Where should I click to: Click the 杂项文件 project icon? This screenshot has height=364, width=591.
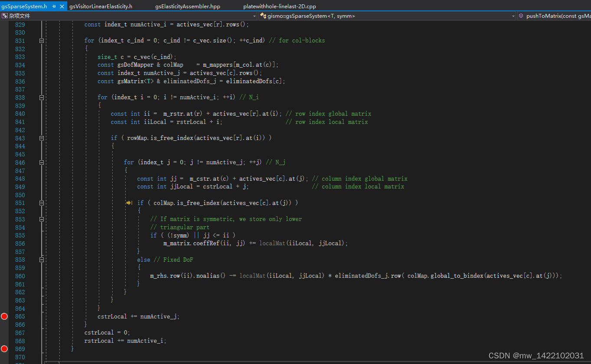(4, 16)
